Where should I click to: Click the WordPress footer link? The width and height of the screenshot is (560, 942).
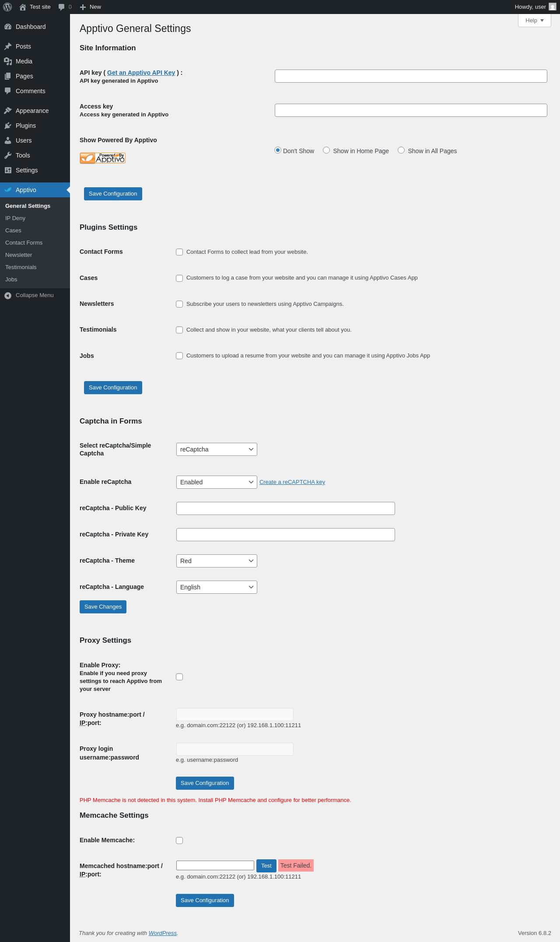pos(162,933)
